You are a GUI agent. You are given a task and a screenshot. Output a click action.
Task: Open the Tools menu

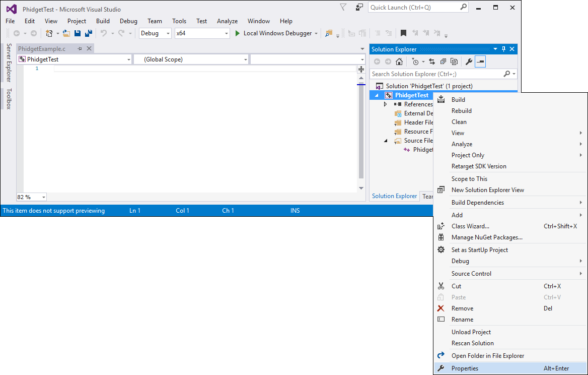coord(179,21)
